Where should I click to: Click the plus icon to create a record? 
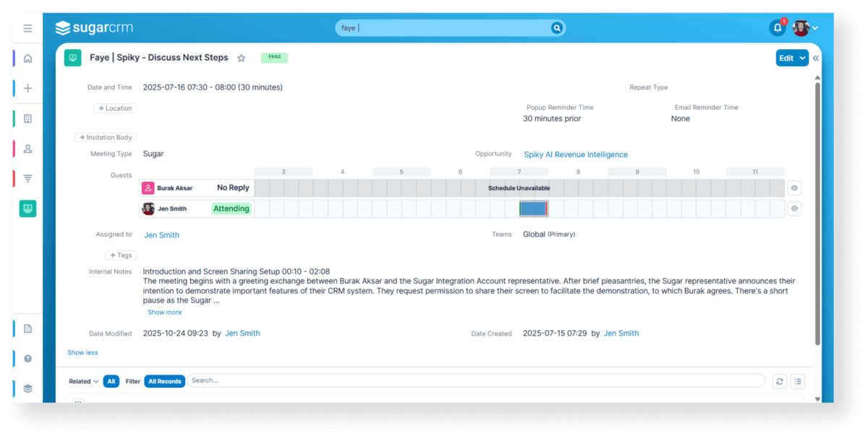[x=27, y=88]
